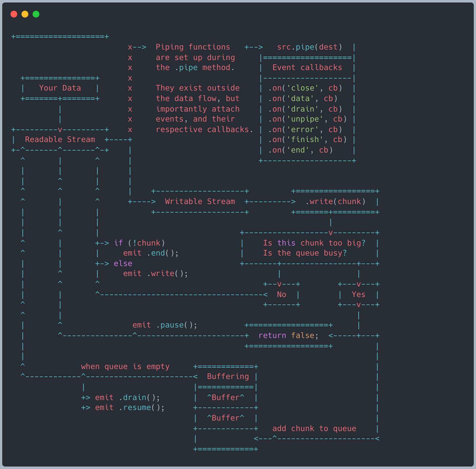
Task: Click the 'Yes' decision box
Action: [359, 295]
